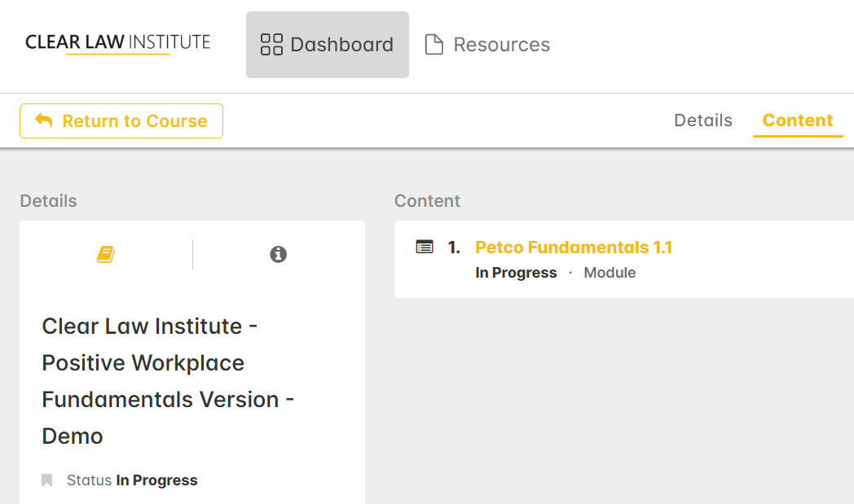Image resolution: width=854 pixels, height=504 pixels.
Task: Click the return arrow icon
Action: tap(43, 121)
